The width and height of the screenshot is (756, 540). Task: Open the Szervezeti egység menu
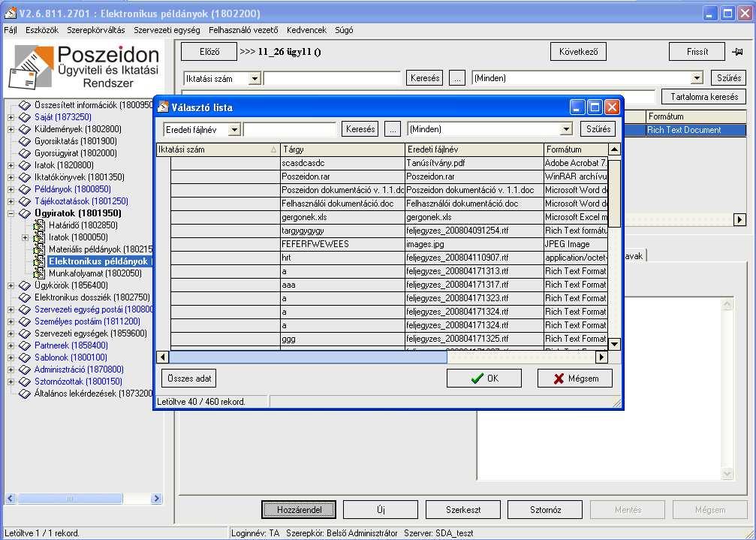pyautogui.click(x=167, y=30)
